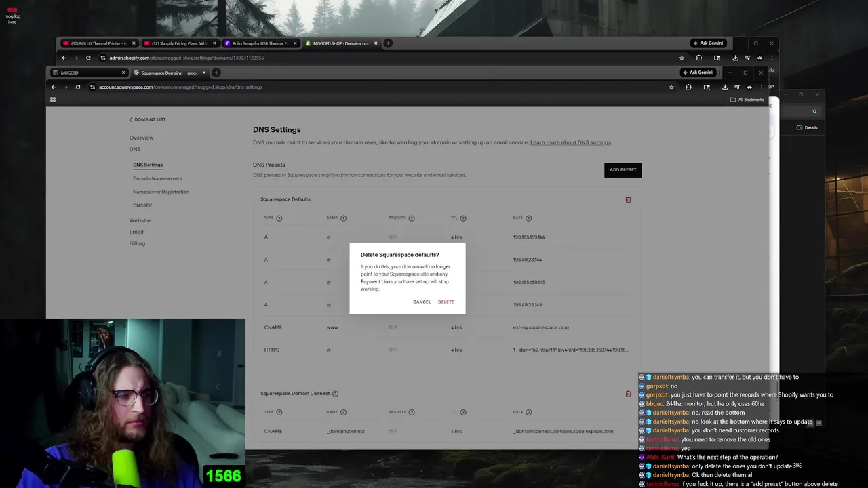Show TYPE help in Domain Connect table
This screenshot has width=868, height=488.
(x=279, y=412)
